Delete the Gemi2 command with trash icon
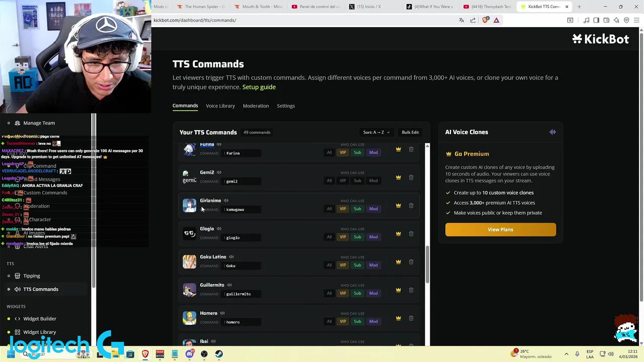 pos(411,177)
